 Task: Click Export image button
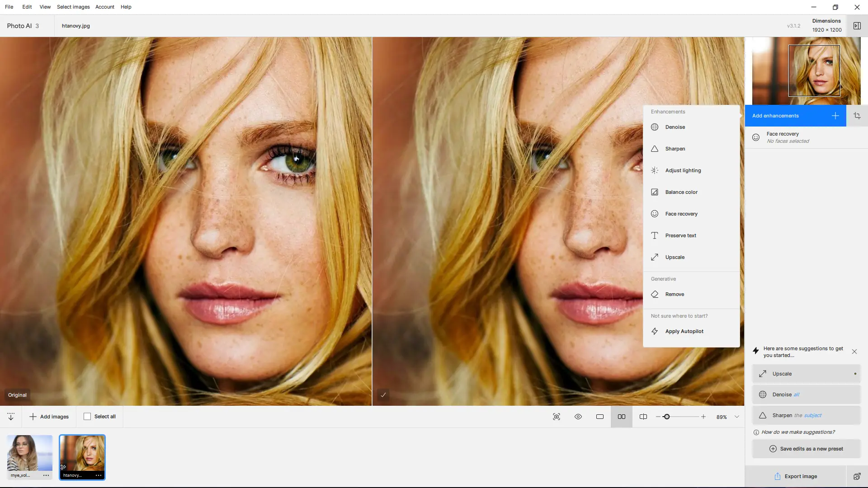click(x=795, y=476)
